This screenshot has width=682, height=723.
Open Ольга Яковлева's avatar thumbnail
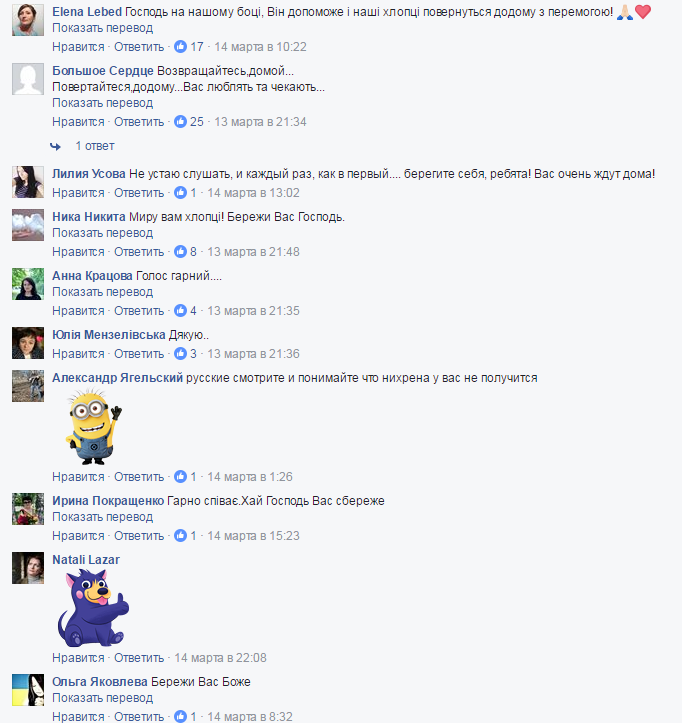[28, 690]
